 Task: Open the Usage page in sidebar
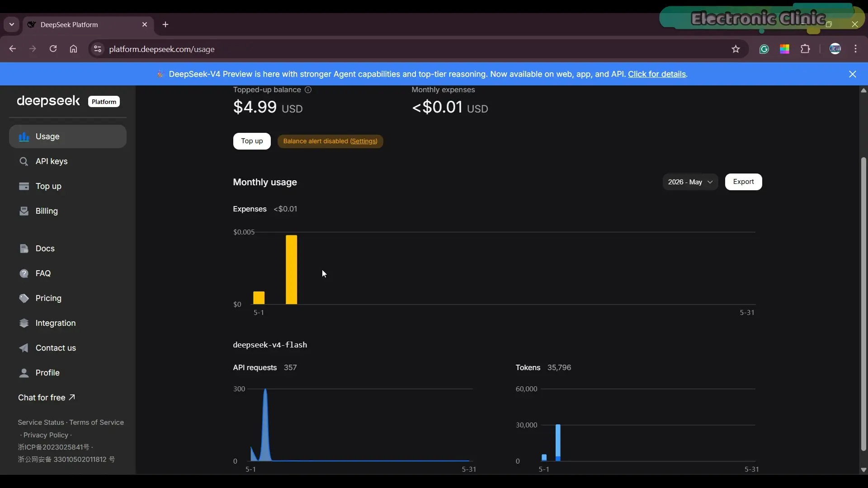click(67, 136)
